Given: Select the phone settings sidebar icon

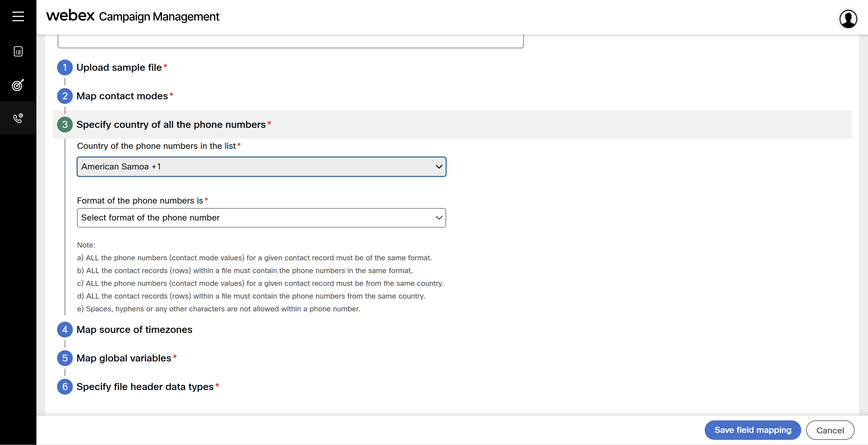Looking at the screenshot, I should [x=18, y=118].
